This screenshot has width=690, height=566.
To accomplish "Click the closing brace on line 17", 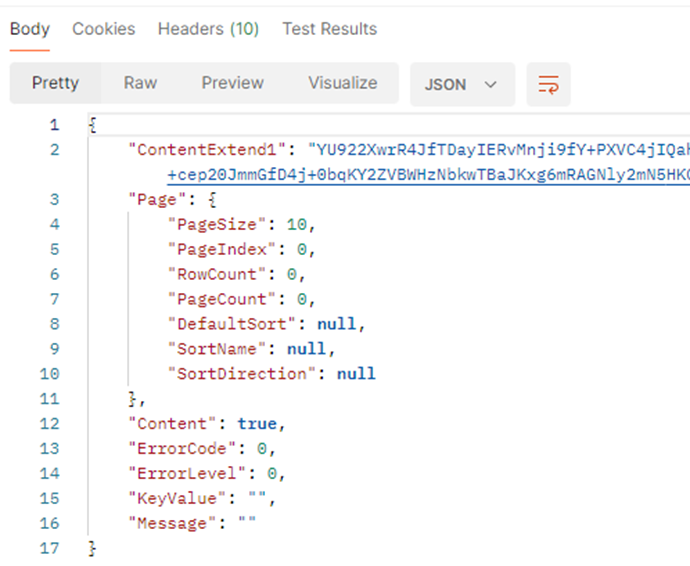I will [x=92, y=548].
